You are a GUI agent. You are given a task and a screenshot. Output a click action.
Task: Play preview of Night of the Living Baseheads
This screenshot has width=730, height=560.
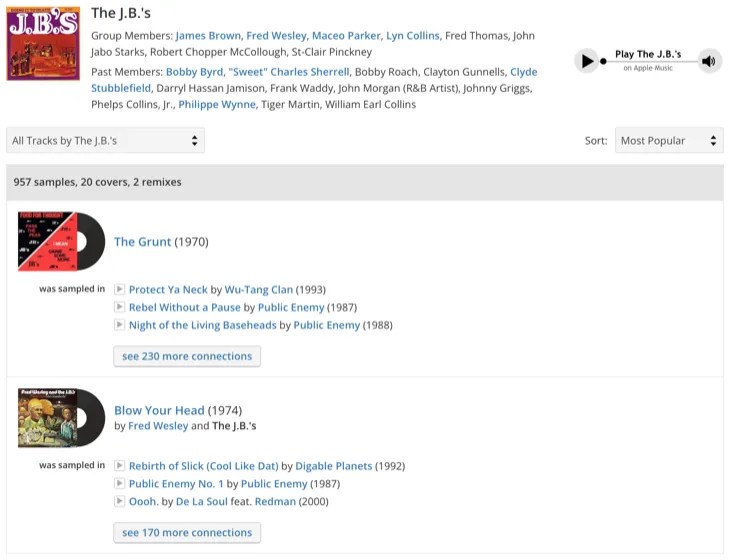coord(120,324)
